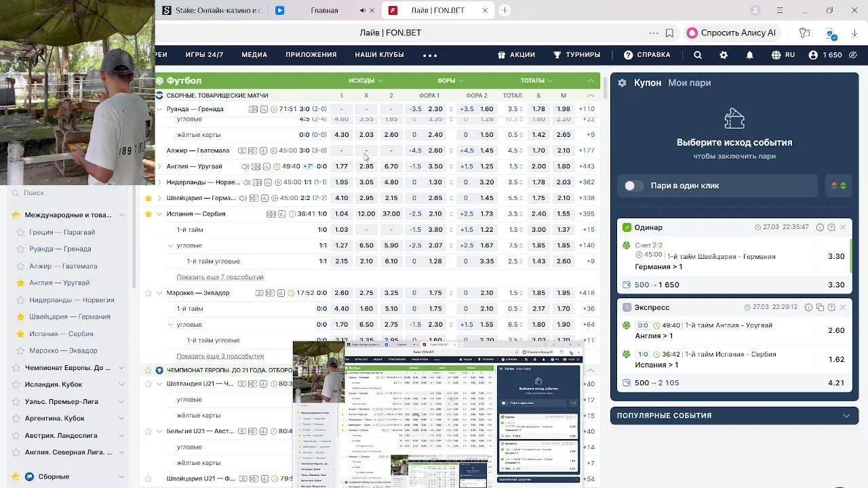Switch to Stake Онлайн-казино browser tab
868x488 pixels.
pos(211,10)
